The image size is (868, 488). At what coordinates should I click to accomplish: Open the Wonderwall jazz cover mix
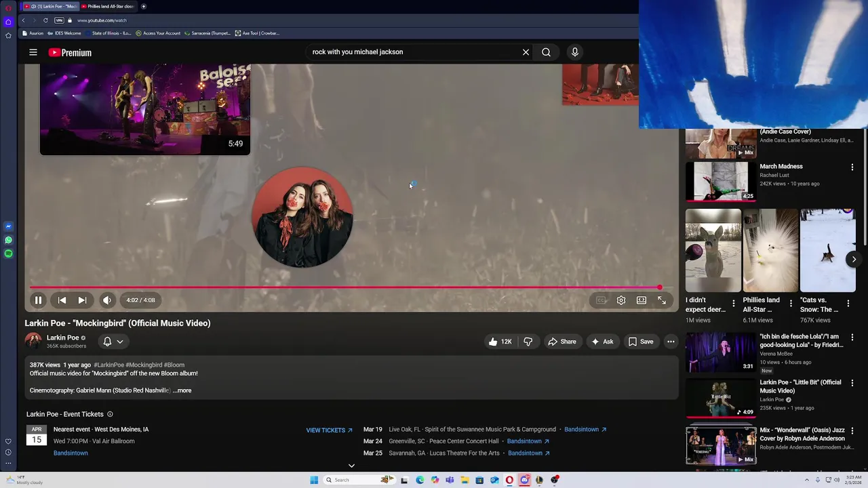pyautogui.click(x=720, y=445)
